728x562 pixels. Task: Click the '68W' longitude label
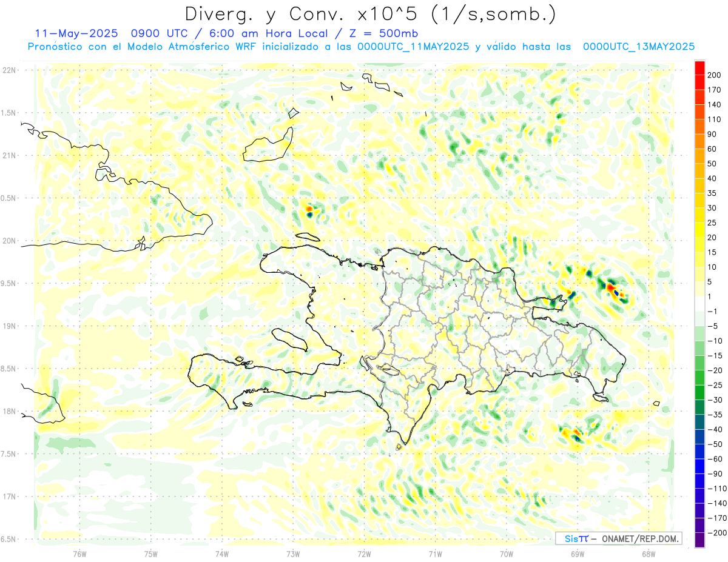[x=648, y=554]
